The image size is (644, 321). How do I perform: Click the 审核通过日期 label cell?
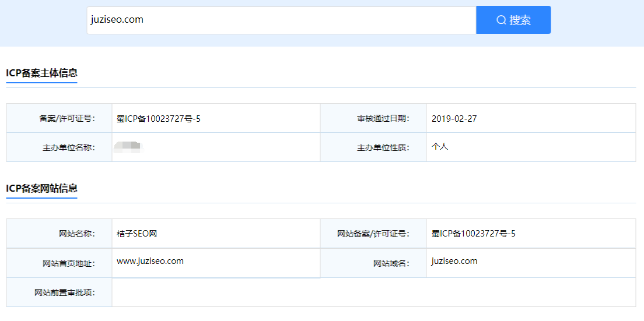coord(383,119)
